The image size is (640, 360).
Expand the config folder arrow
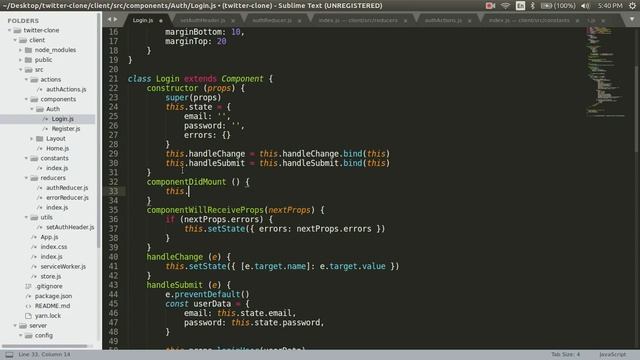click(x=21, y=336)
